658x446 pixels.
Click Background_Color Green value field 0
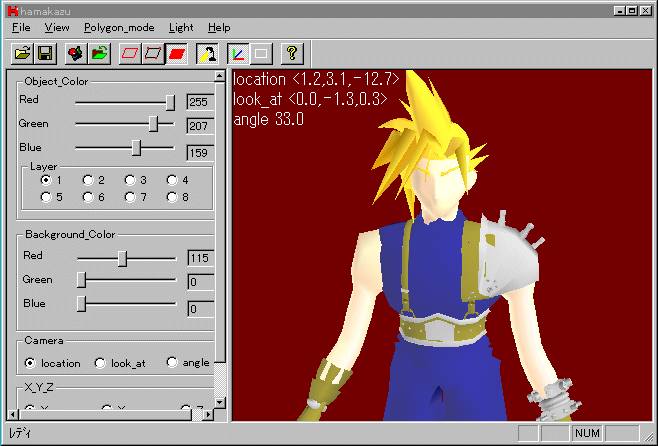pos(201,282)
